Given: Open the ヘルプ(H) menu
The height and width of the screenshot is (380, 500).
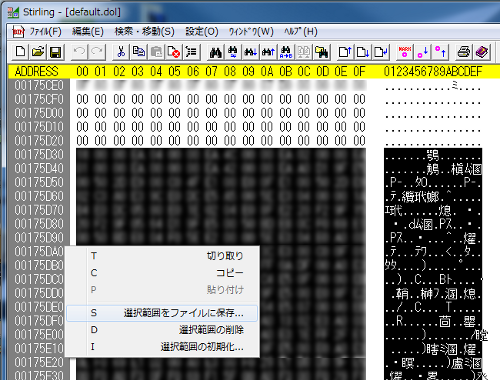Looking at the screenshot, I should click(x=300, y=32).
